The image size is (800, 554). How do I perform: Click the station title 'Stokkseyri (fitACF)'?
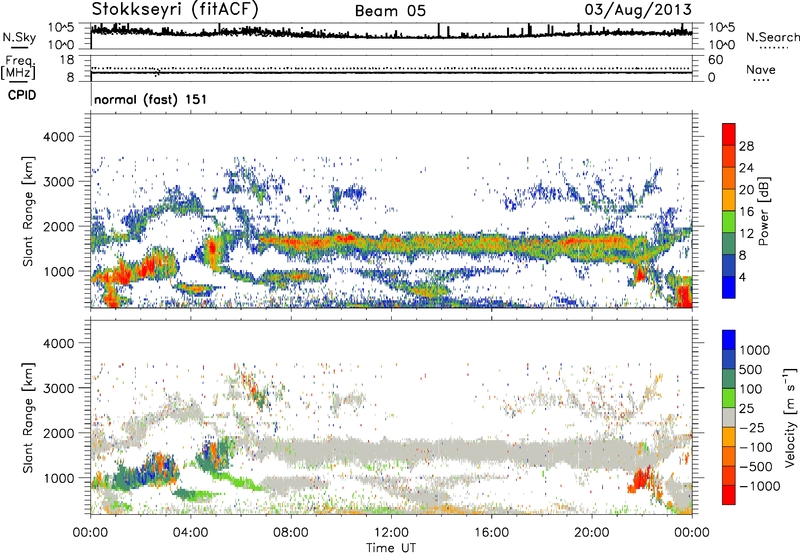coord(175,10)
